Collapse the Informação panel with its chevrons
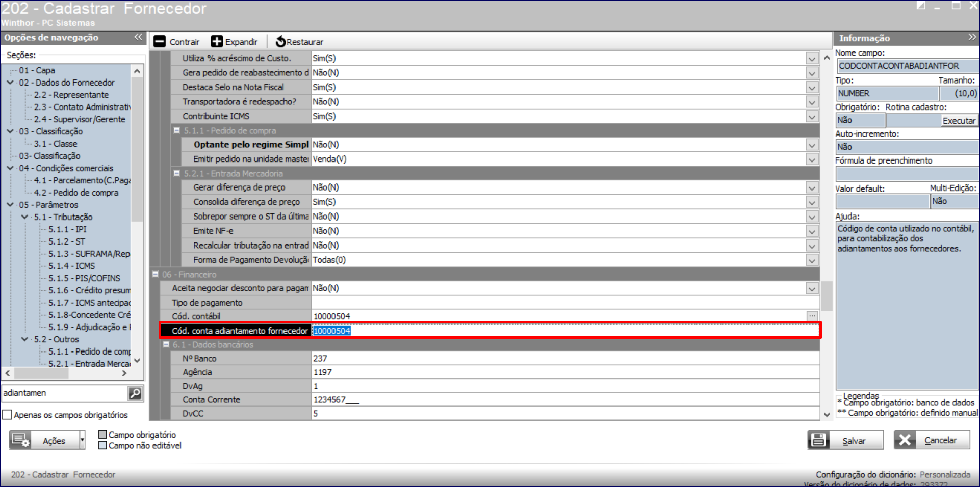The width and height of the screenshot is (980, 487). tap(972, 37)
